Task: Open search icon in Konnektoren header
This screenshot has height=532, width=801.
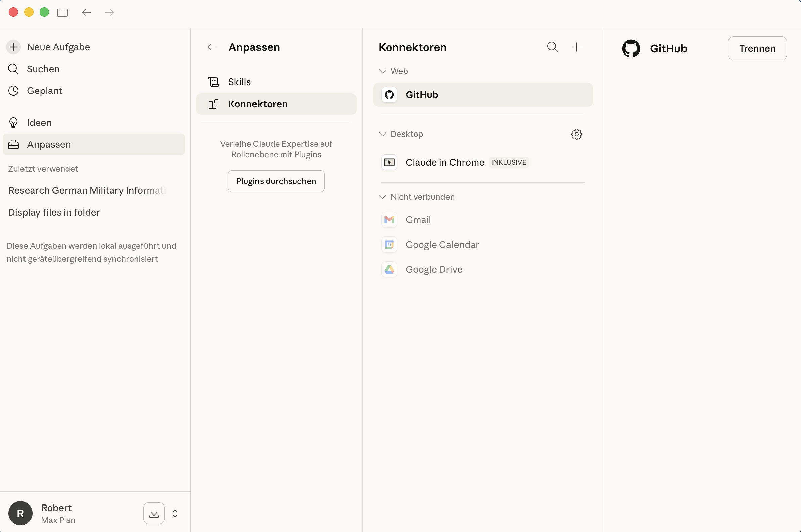Action: pyautogui.click(x=552, y=47)
